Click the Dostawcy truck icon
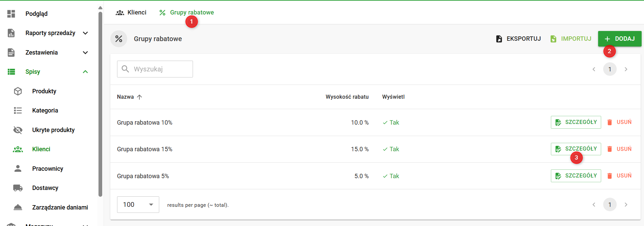This screenshot has height=226, width=644. 18,188
